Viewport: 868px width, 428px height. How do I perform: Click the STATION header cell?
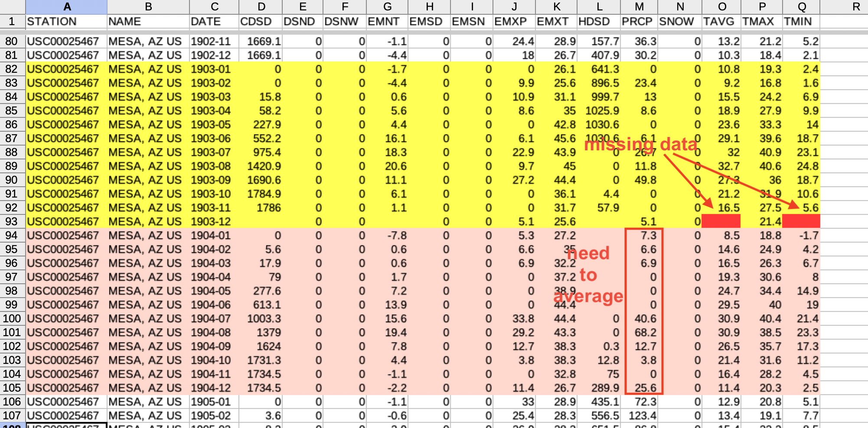tap(66, 21)
